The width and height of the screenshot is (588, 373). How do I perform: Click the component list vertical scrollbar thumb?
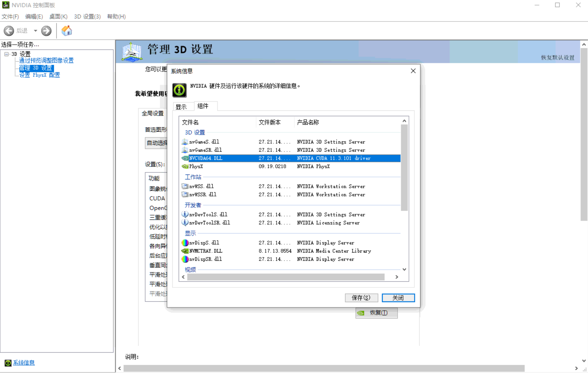405,168
